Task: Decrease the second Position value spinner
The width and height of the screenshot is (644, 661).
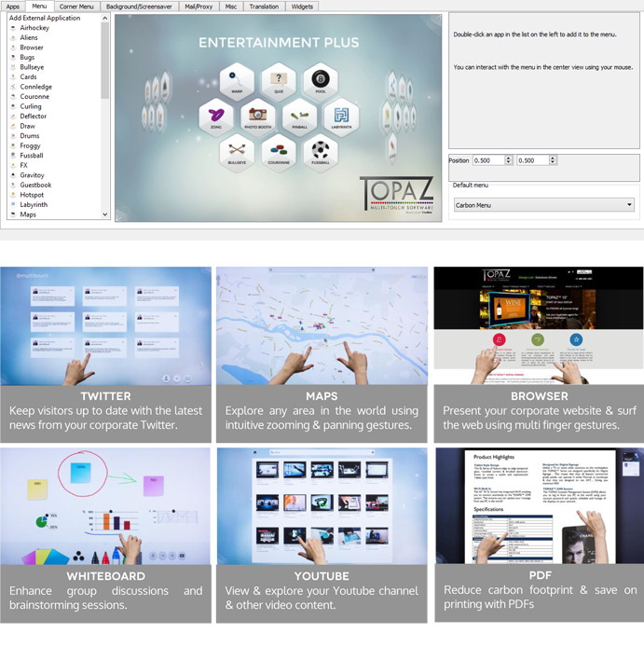Action: tap(553, 163)
